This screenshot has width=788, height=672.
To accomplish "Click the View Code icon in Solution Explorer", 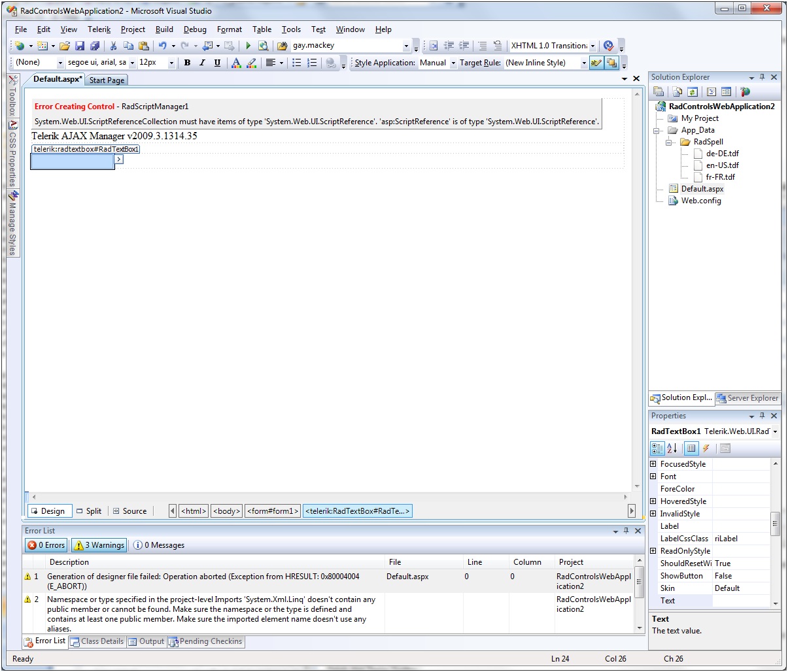I will point(711,92).
